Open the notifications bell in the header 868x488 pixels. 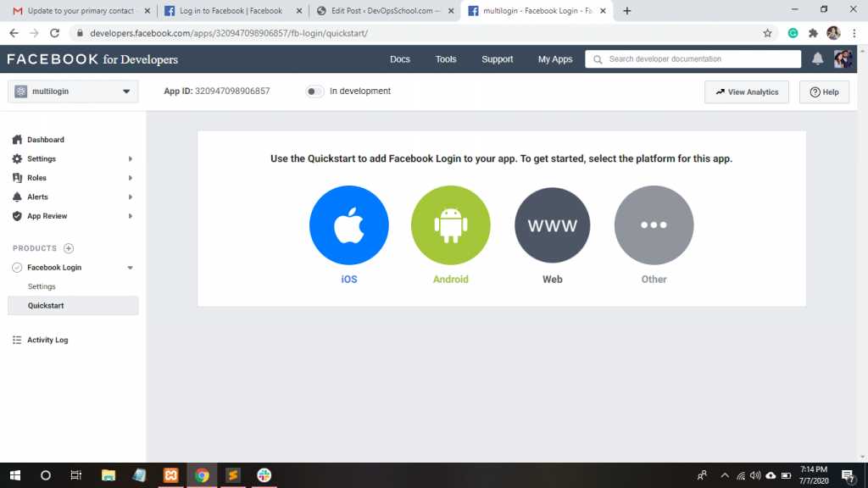[x=817, y=58]
